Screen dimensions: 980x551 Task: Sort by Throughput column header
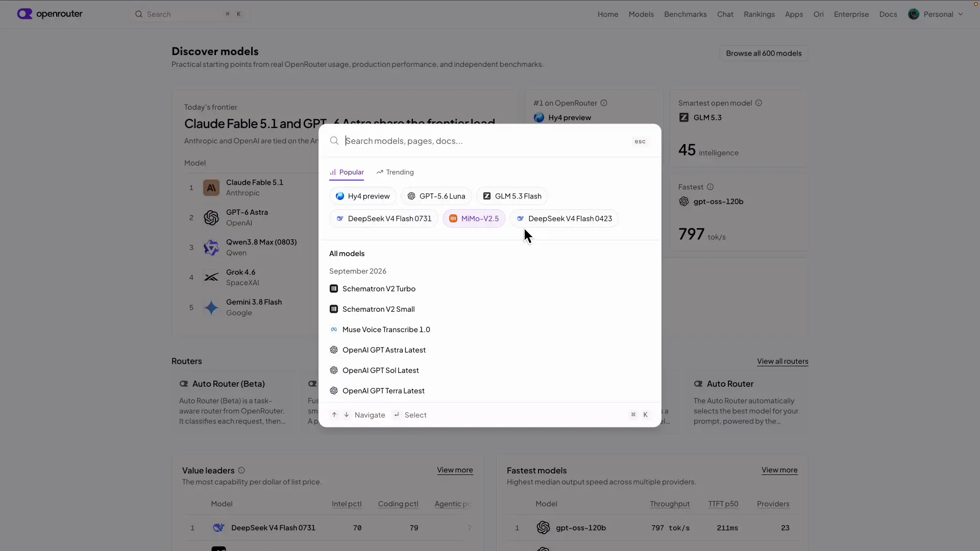670,504
